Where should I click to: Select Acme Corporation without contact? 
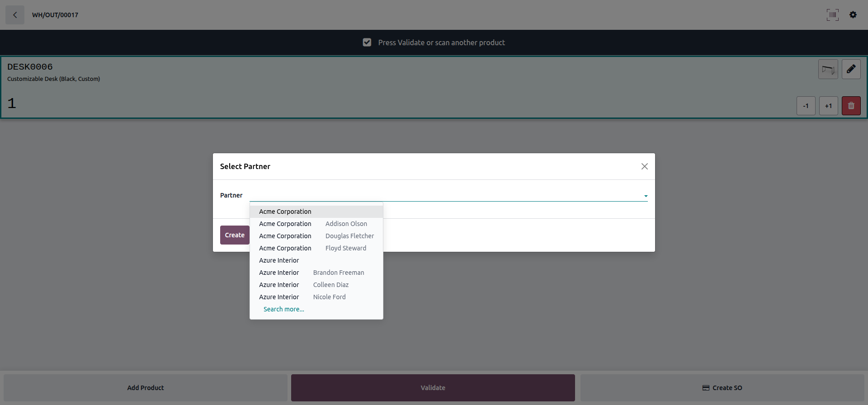click(x=316, y=212)
